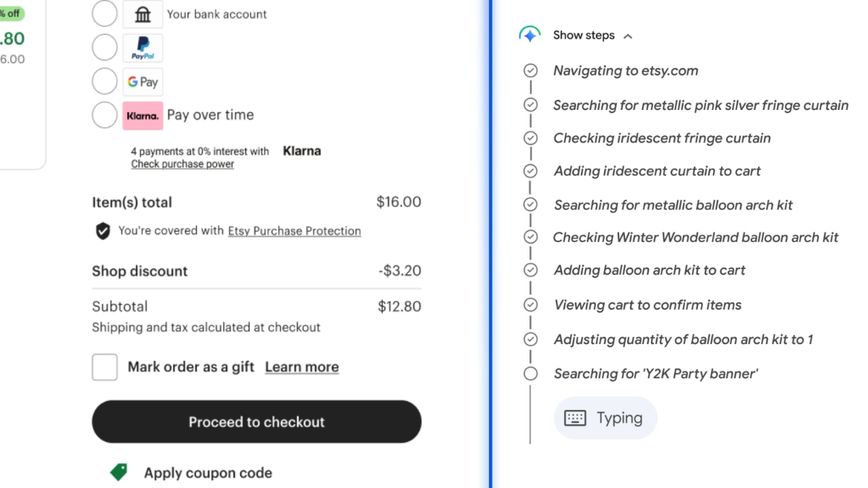The height and width of the screenshot is (488, 868).
Task: Click the step 'Adding balloon arch kit to cart'
Action: 649,270
